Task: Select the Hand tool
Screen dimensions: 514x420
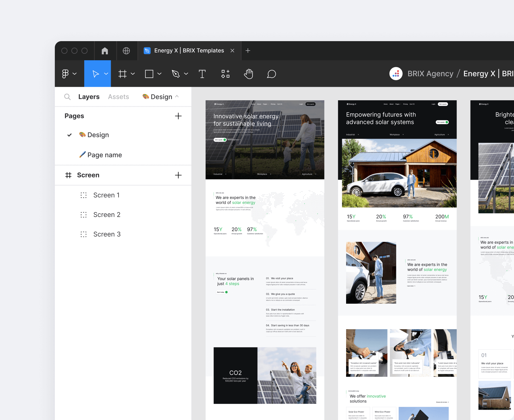Action: [248, 74]
